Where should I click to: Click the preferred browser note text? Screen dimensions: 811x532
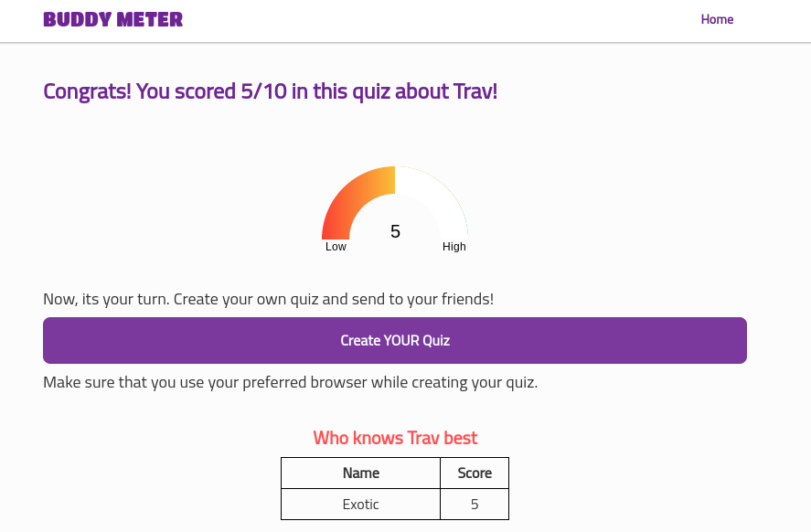(x=290, y=382)
